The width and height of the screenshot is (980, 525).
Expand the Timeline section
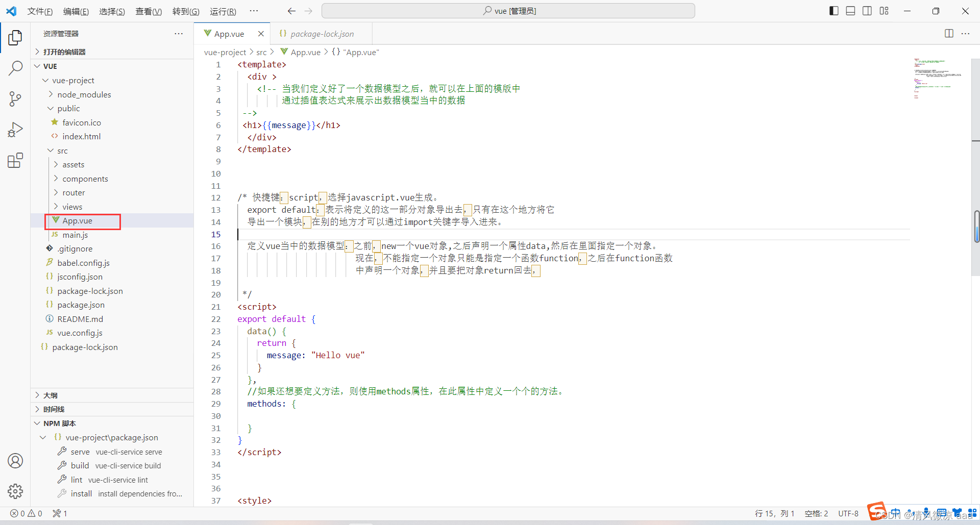(x=112, y=409)
